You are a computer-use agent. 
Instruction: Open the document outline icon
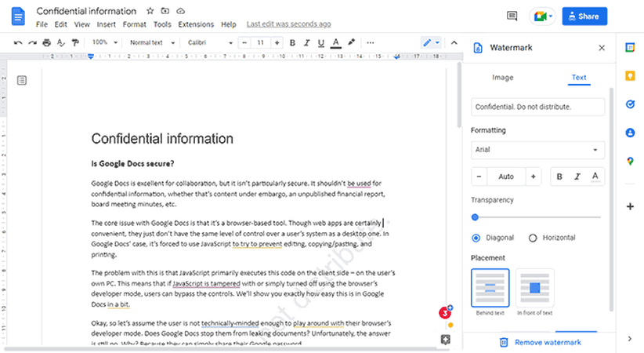click(22, 80)
